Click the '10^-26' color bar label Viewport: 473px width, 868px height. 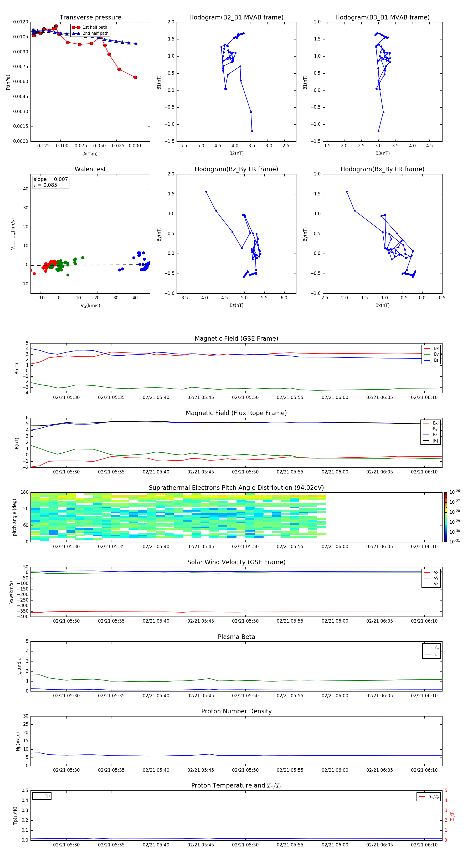click(455, 492)
